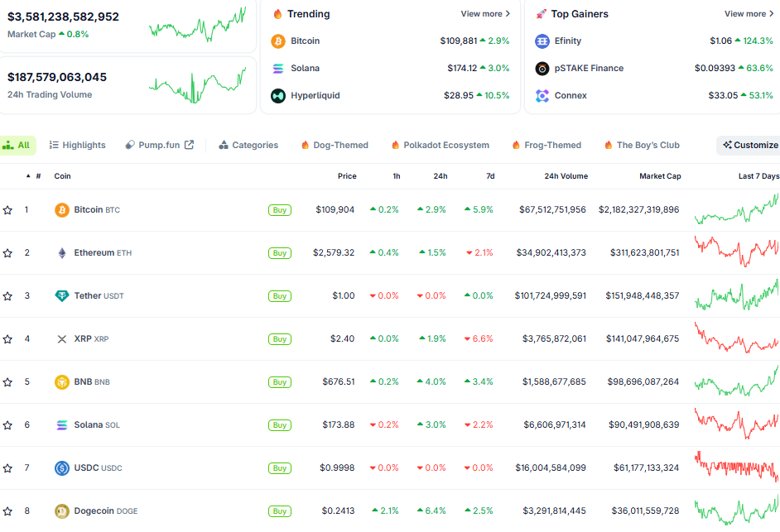Image resolution: width=780 pixels, height=532 pixels.
Task: Switch to The Boy's Club category
Action: pos(643,145)
